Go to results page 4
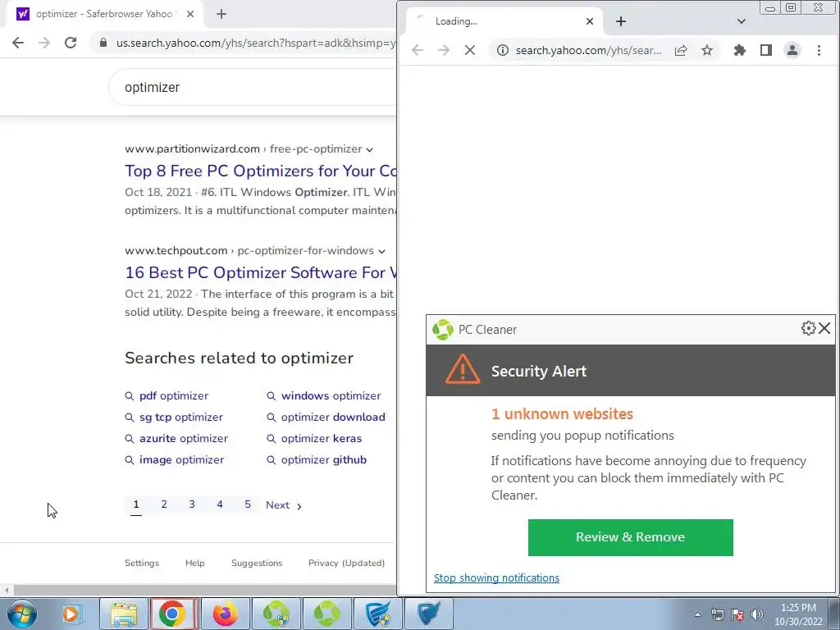 click(x=220, y=504)
